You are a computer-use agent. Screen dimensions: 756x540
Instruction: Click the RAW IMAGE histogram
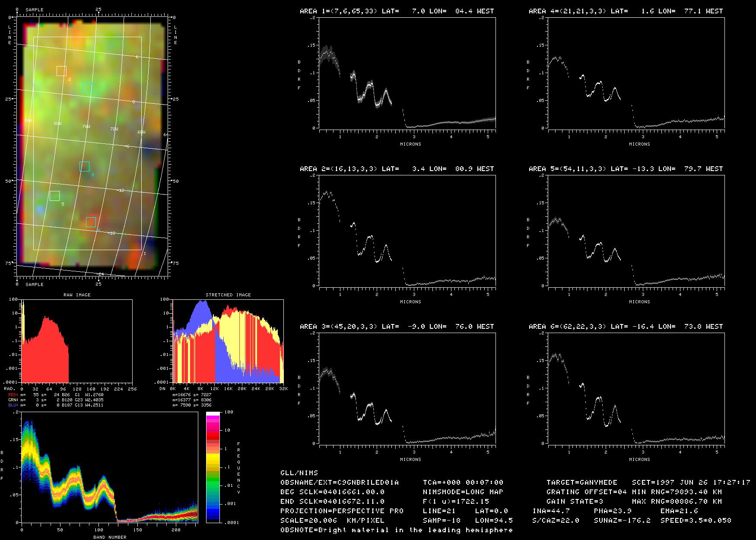click(77, 341)
